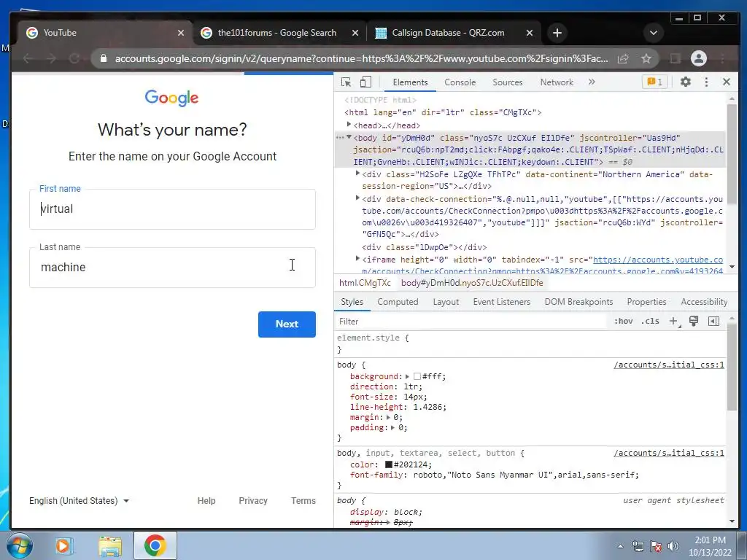Click the First name input field
The image size is (747, 560).
(172, 209)
